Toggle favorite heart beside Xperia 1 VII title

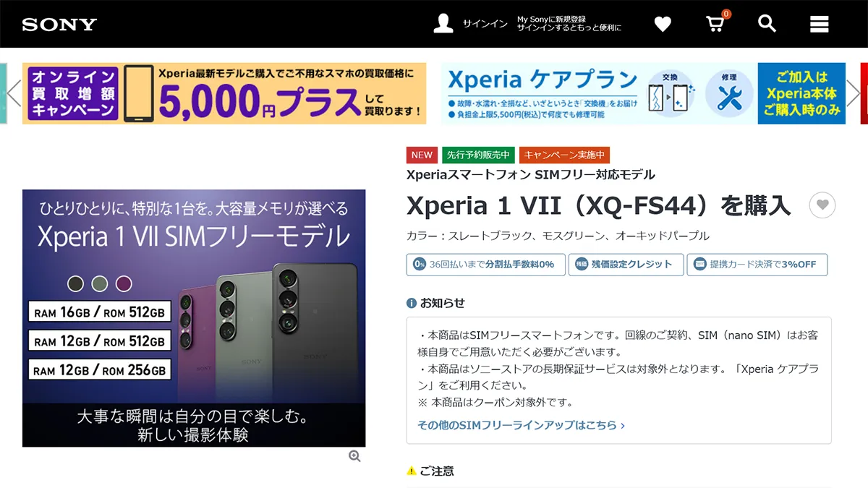(x=822, y=205)
